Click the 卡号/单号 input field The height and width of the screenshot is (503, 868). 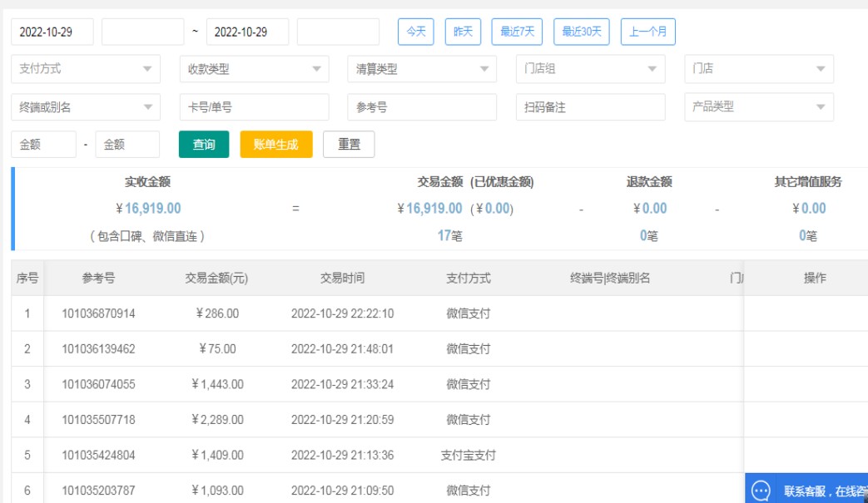coord(254,107)
